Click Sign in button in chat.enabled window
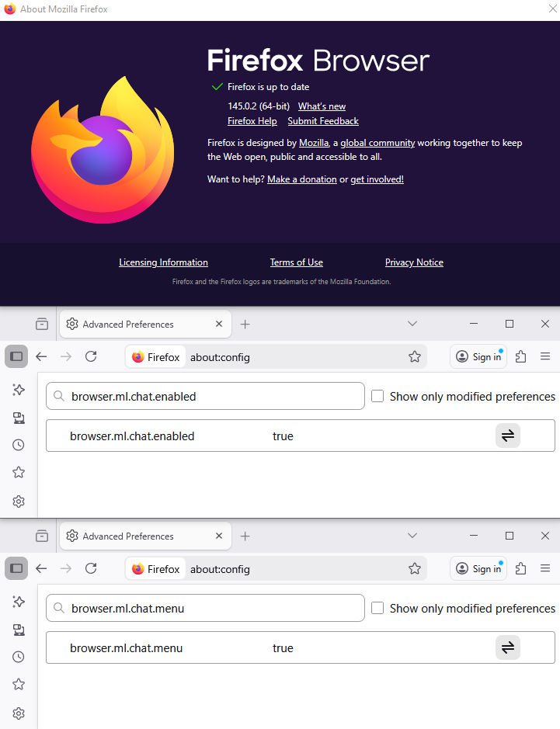 coord(478,356)
